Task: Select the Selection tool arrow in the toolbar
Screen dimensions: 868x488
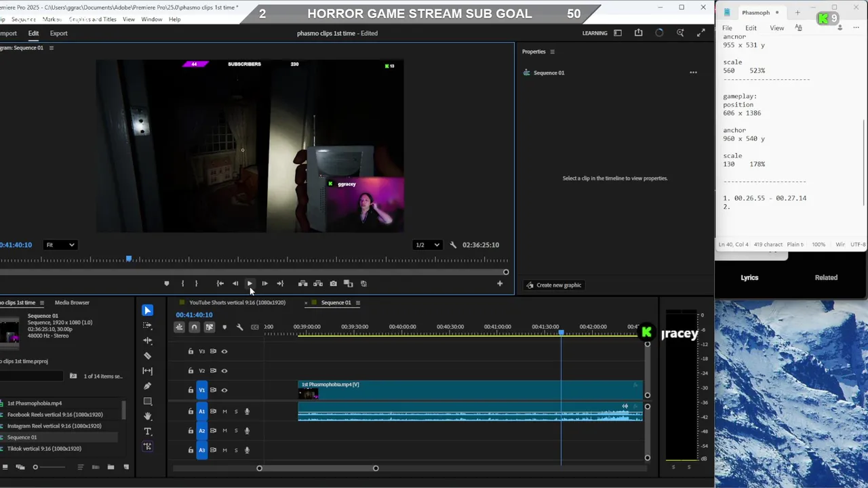Action: (147, 310)
